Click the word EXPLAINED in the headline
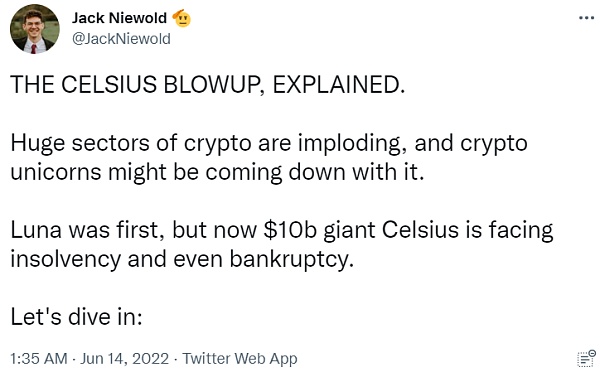Screen dimensions: 600x377 tap(338, 84)
